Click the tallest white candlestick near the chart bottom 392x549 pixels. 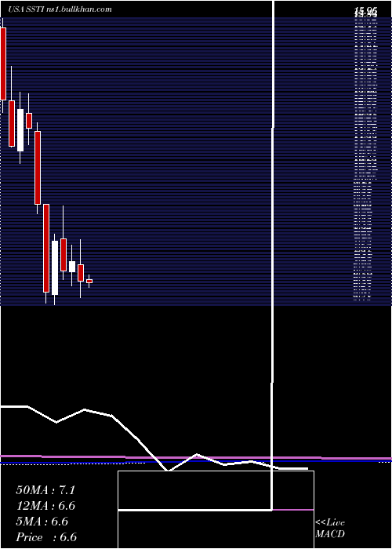(x=55, y=268)
